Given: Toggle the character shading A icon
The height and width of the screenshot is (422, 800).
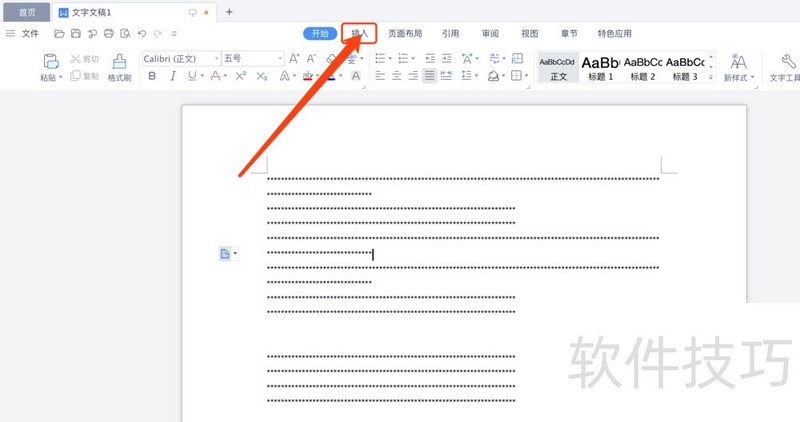Looking at the screenshot, I should pos(356,76).
